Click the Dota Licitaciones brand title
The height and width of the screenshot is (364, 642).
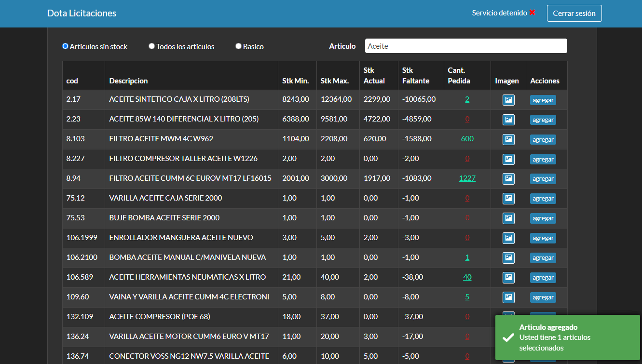pyautogui.click(x=82, y=13)
